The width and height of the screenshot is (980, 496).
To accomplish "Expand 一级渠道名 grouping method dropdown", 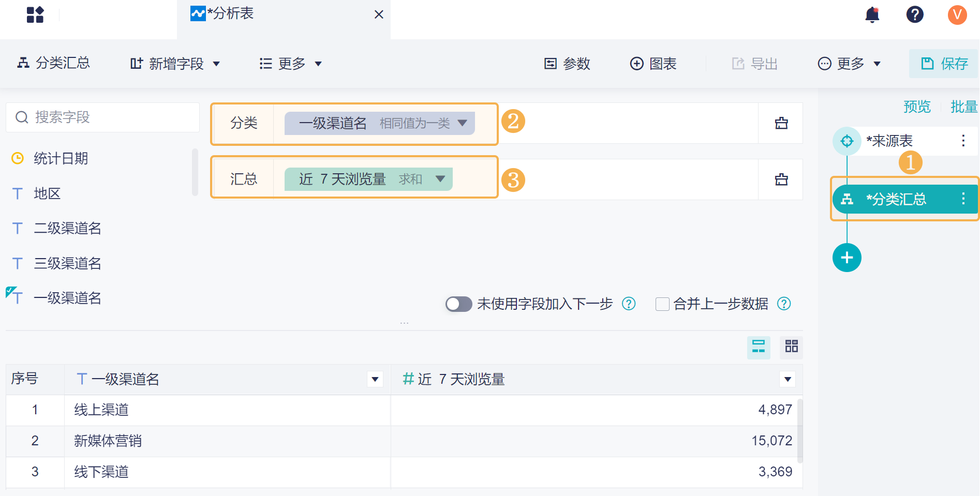I will click(463, 123).
